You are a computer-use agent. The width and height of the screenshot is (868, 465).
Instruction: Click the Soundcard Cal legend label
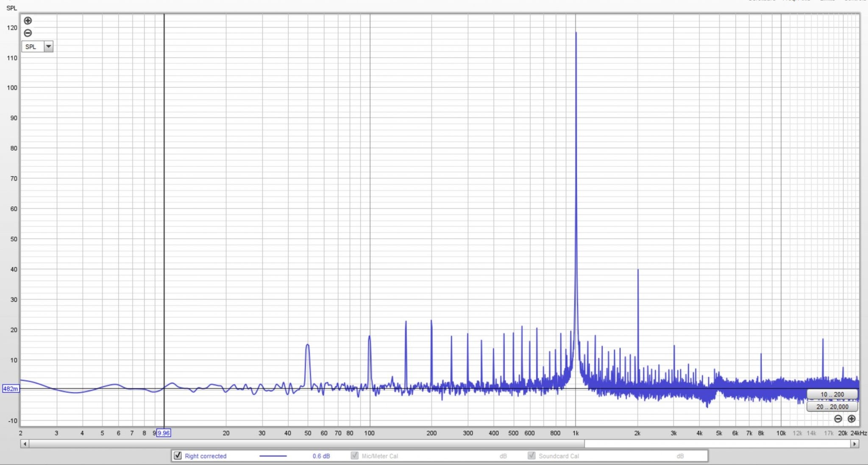[x=559, y=456]
